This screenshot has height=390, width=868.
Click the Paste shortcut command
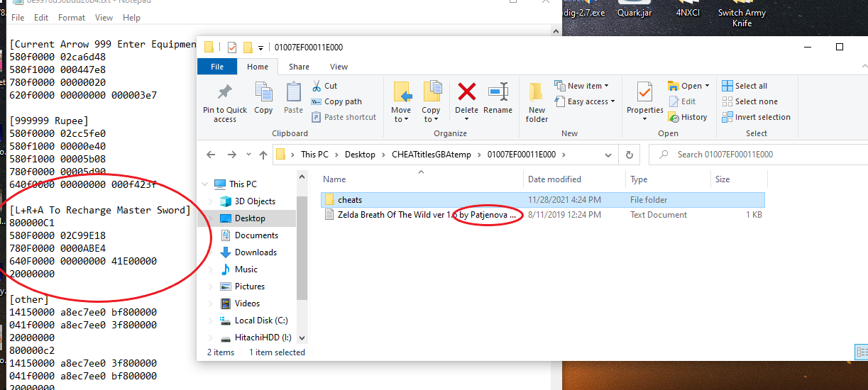[344, 117]
